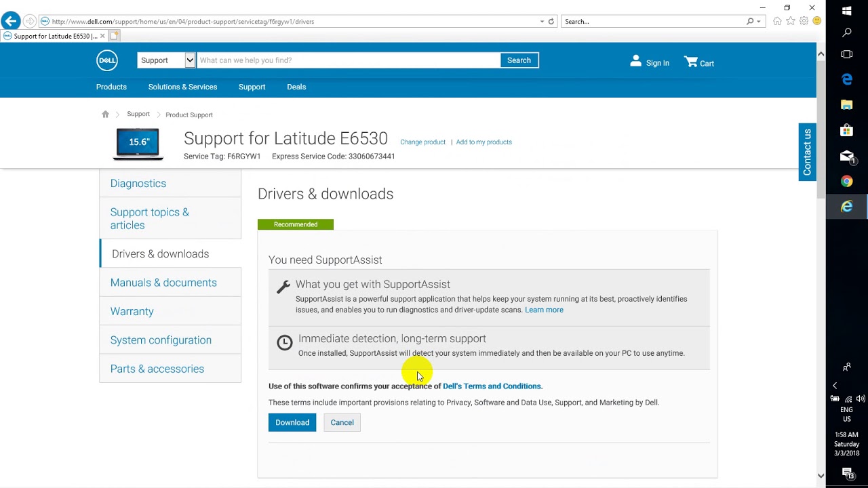The height and width of the screenshot is (488, 868).
Task: Click the page scrollbar down arrow
Action: 821,476
